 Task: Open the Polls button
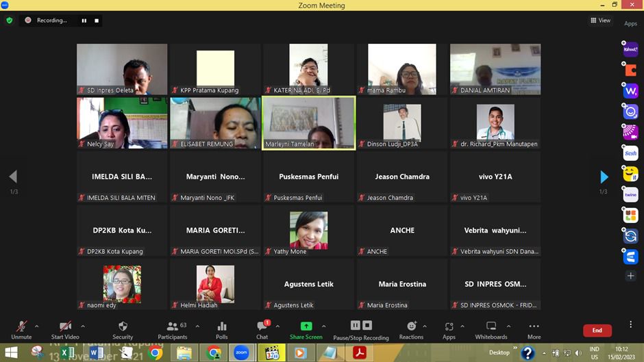pos(221,330)
